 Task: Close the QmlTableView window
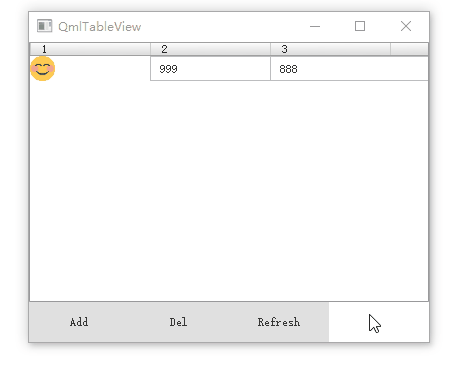406,26
